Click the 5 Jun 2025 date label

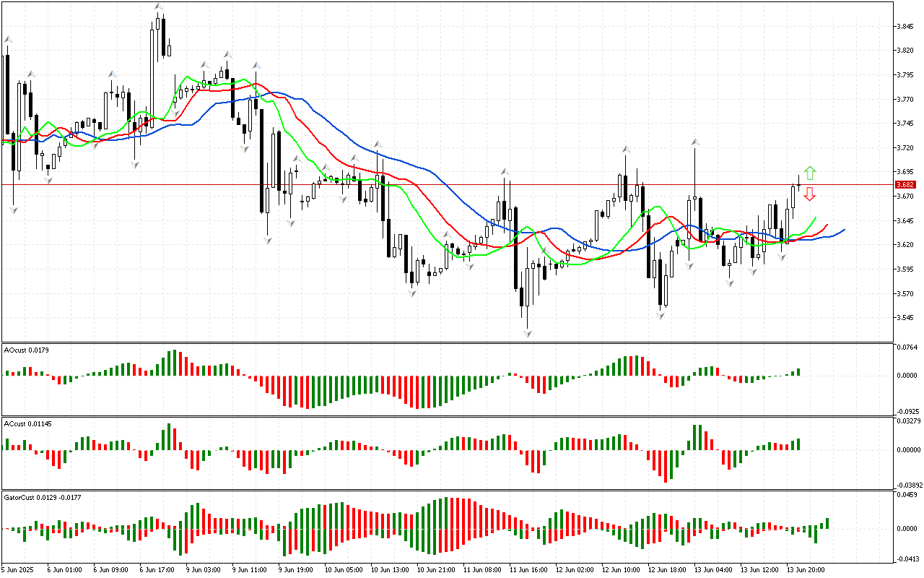[x=17, y=570]
